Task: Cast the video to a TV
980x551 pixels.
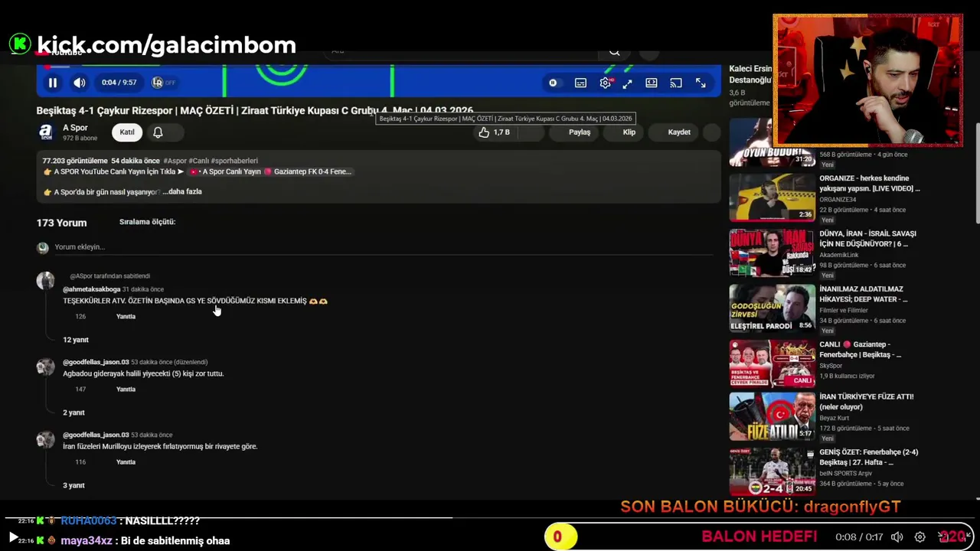Action: [x=676, y=83]
